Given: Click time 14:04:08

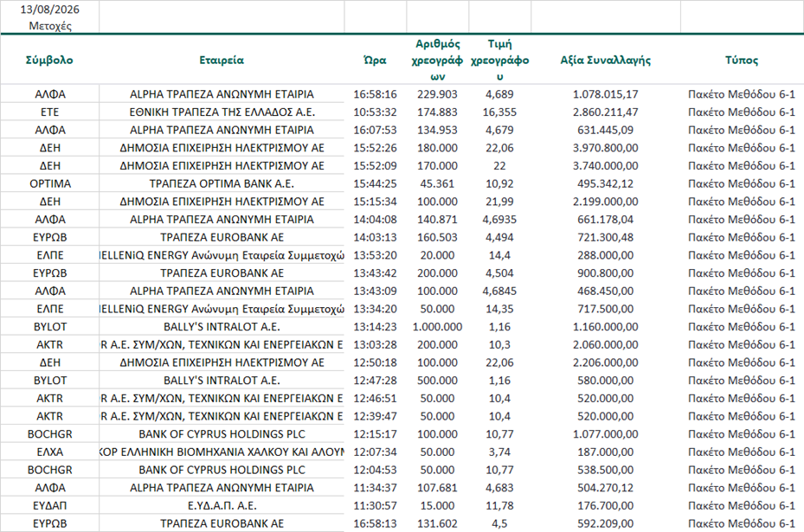Looking at the screenshot, I should (x=376, y=220).
